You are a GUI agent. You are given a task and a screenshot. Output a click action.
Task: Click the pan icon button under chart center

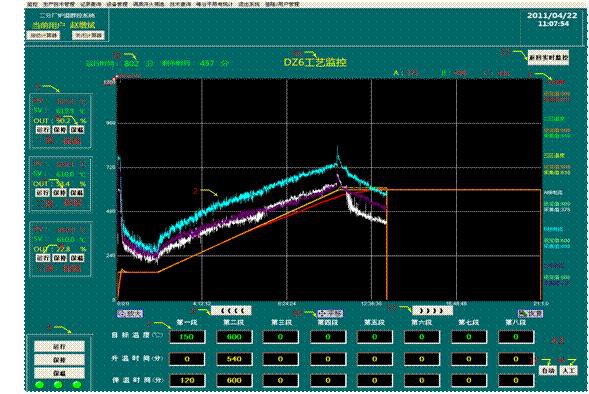[330, 313]
